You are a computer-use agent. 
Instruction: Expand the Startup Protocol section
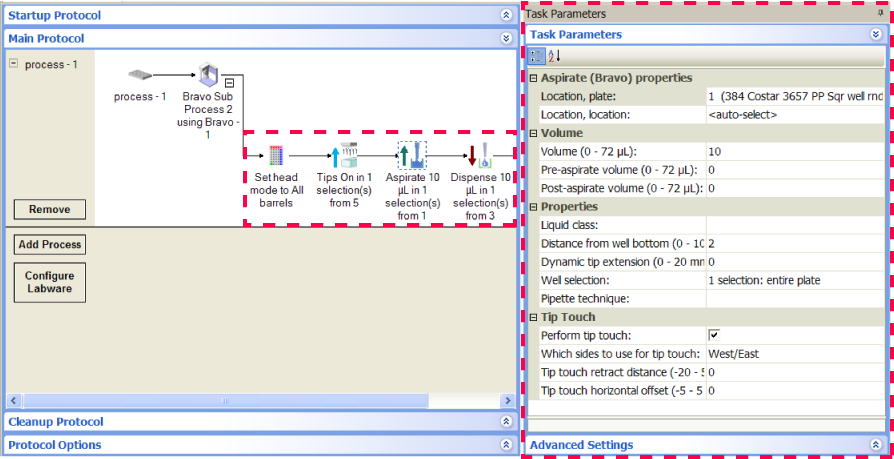click(x=506, y=15)
